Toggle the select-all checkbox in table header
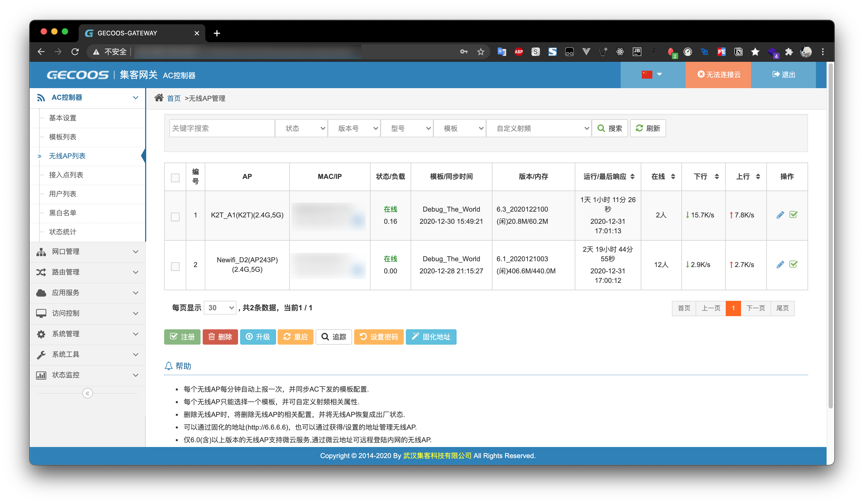The image size is (864, 504). coord(175,178)
